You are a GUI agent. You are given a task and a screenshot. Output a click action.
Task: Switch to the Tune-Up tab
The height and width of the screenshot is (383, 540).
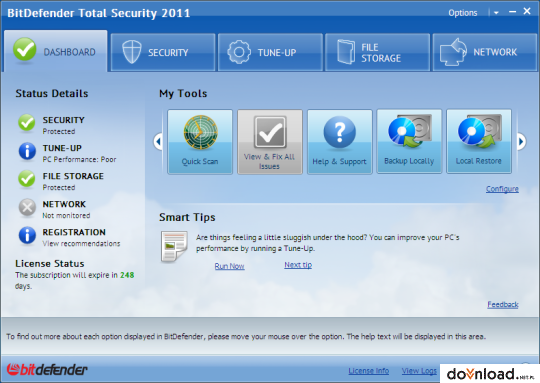270,52
